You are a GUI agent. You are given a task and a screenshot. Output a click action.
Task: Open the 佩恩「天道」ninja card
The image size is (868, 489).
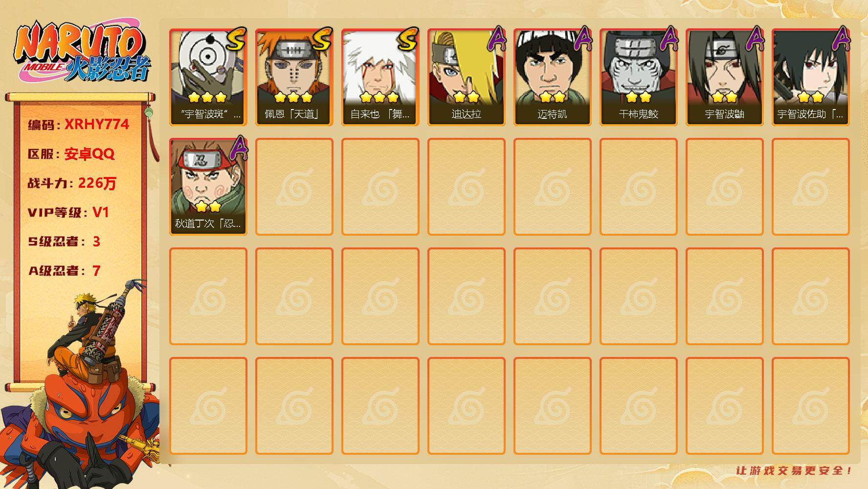click(294, 77)
